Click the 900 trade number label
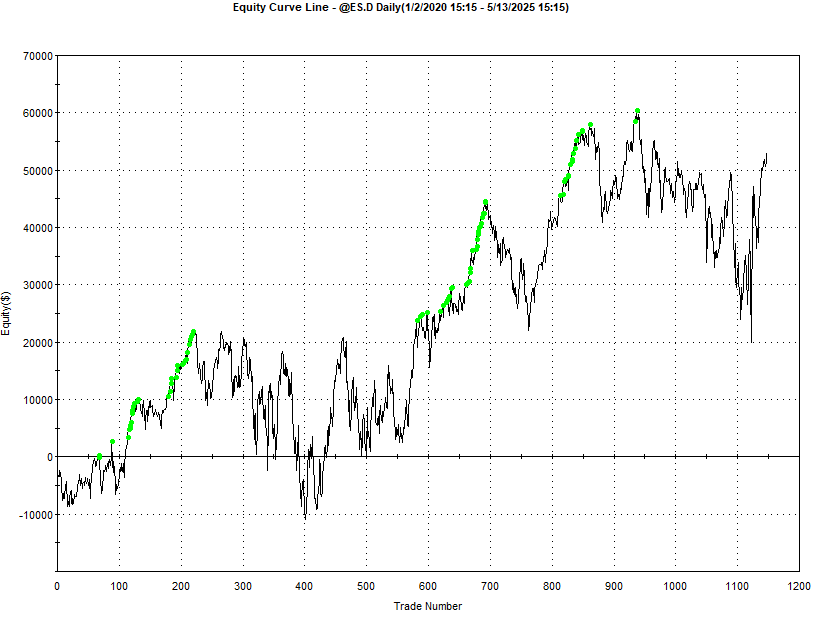Viewport: 817px width, 617px height. pyautogui.click(x=614, y=586)
